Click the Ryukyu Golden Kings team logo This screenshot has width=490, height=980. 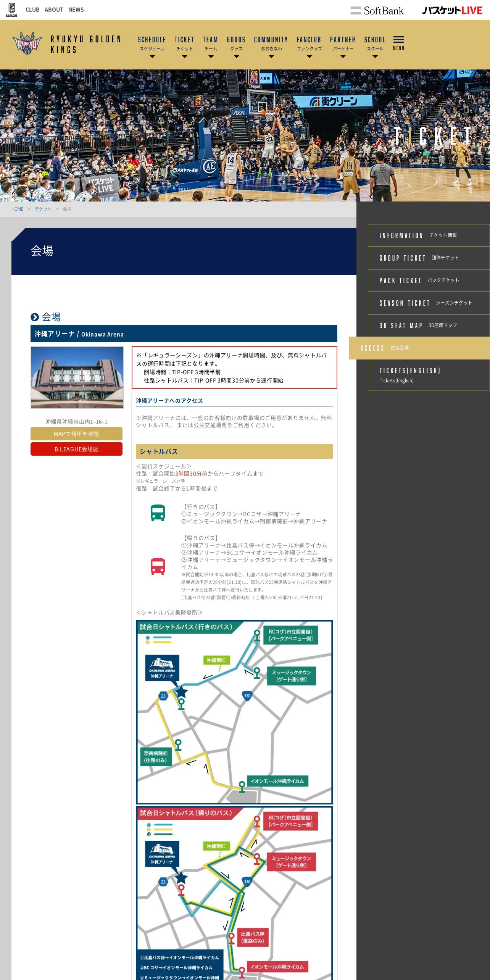[27, 43]
